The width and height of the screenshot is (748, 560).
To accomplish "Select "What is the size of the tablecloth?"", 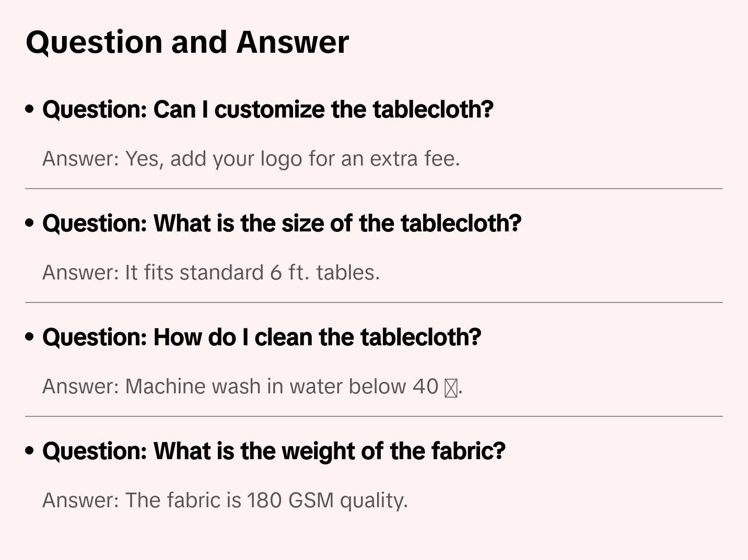I will click(282, 224).
